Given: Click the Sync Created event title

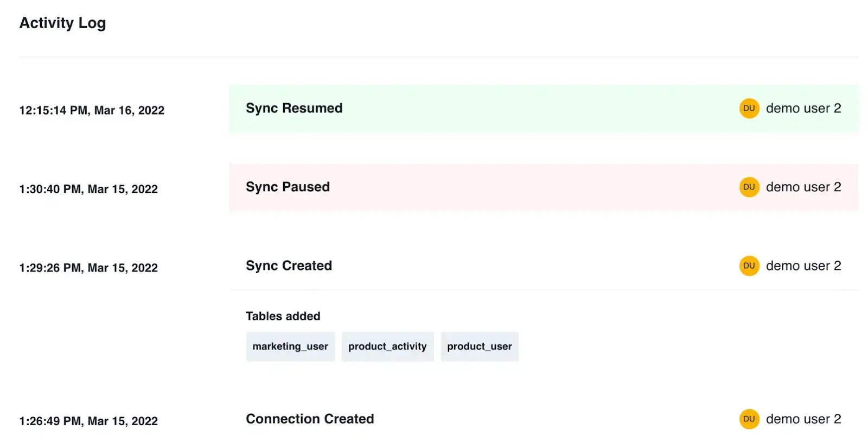Looking at the screenshot, I should [x=289, y=266].
